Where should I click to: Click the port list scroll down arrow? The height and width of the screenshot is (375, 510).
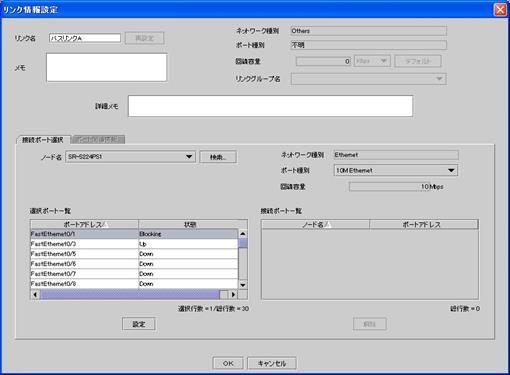[243, 285]
